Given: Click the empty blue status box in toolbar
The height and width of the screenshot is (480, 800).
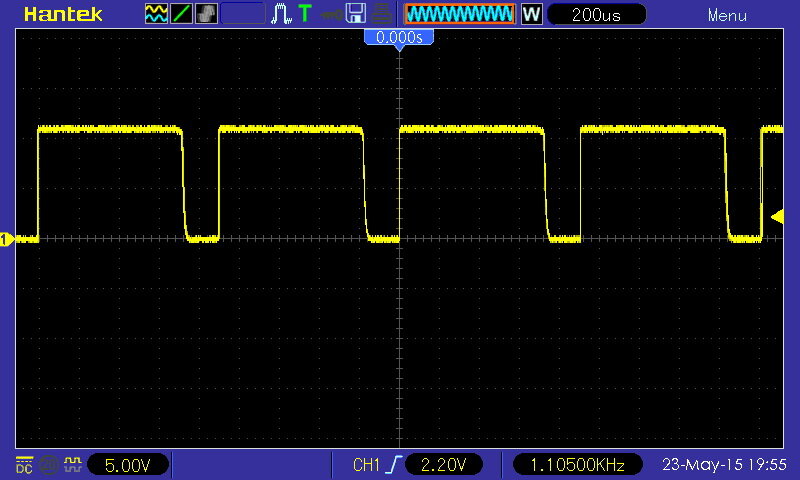Looking at the screenshot, I should pos(243,14).
